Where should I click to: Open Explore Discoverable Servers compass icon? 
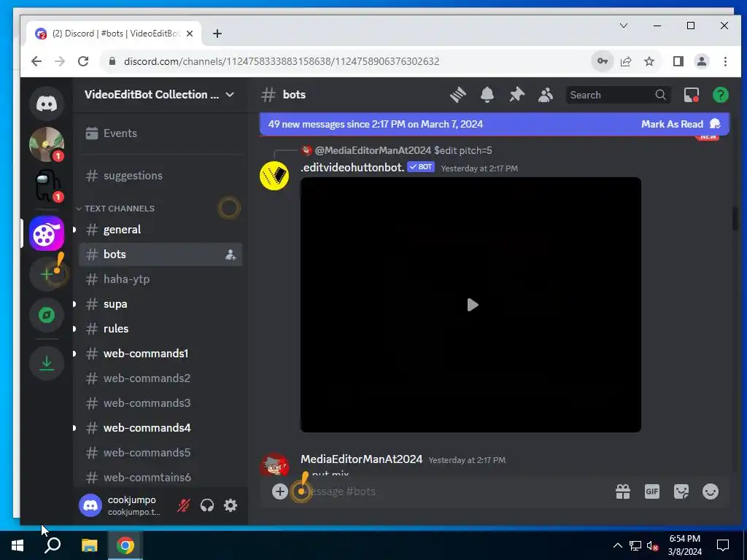click(47, 315)
